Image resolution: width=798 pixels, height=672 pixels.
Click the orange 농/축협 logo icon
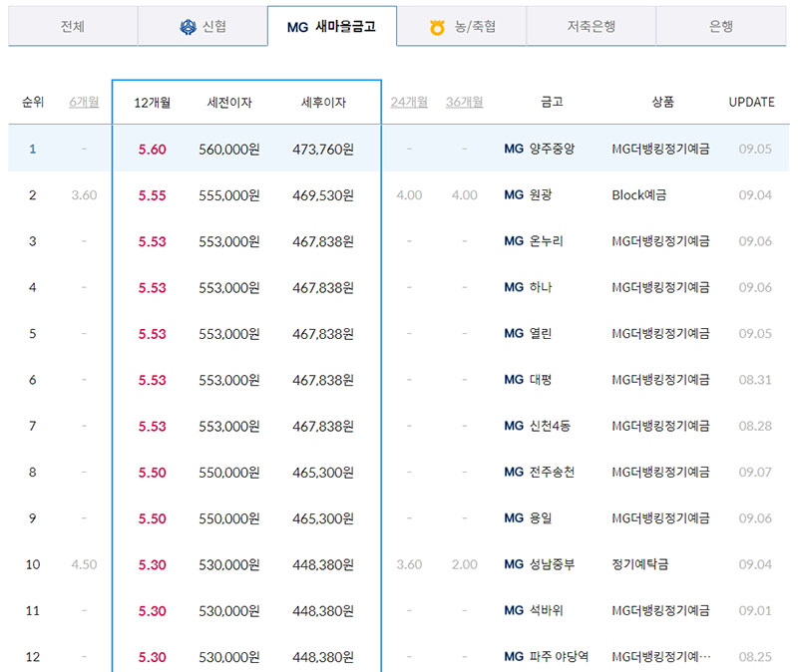437,28
